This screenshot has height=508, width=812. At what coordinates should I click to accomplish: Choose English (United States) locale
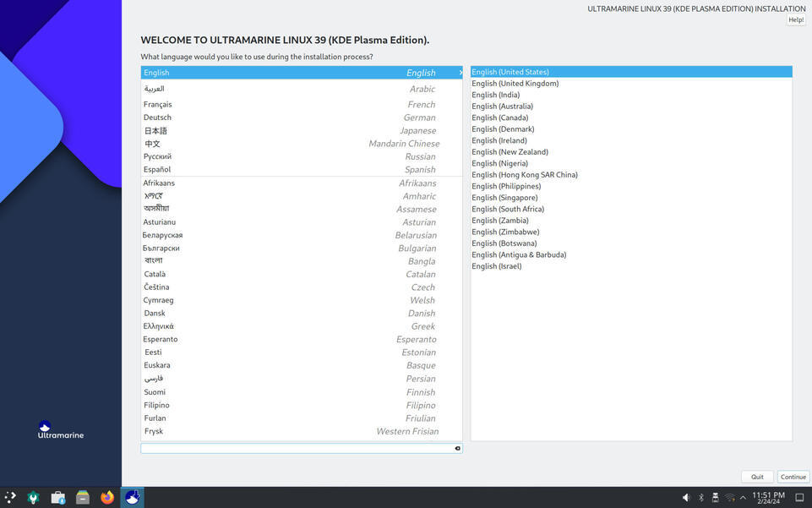tap(631, 72)
